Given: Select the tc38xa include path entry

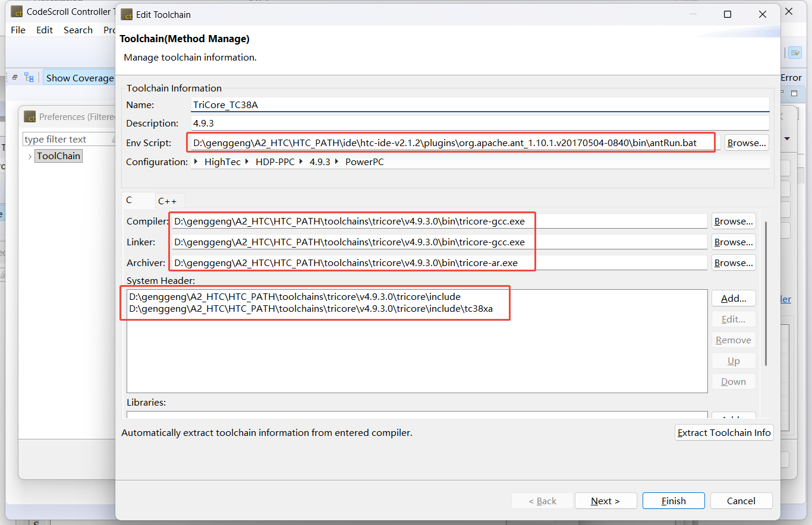Looking at the screenshot, I should 311,309.
